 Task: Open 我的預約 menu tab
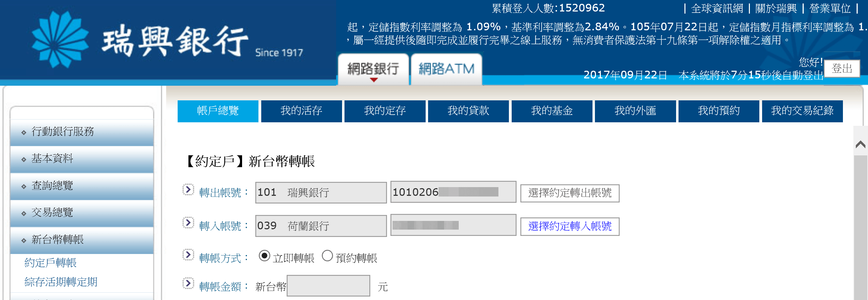coord(719,111)
